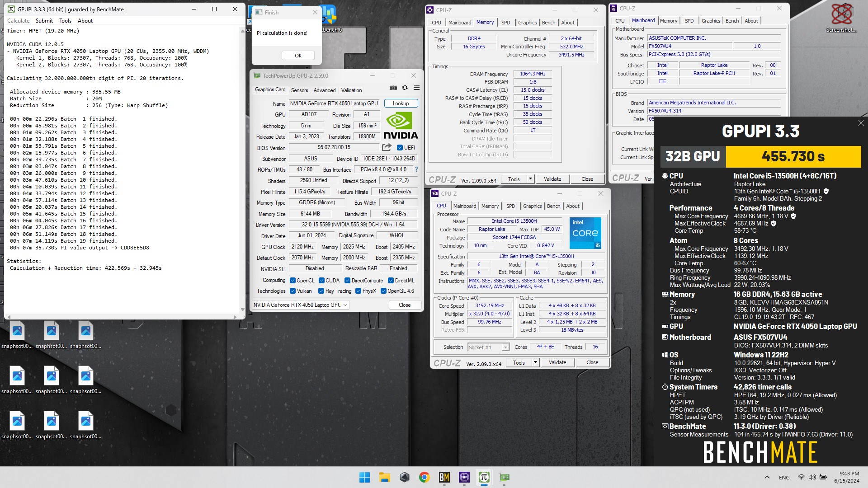Screen dimensions: 868x488
Task: Select Bench tab in CPU-Z Mainboard window
Action: point(732,21)
